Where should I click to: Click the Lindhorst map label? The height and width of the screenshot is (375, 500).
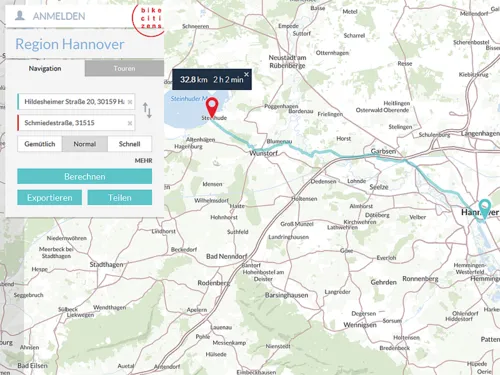(163, 231)
